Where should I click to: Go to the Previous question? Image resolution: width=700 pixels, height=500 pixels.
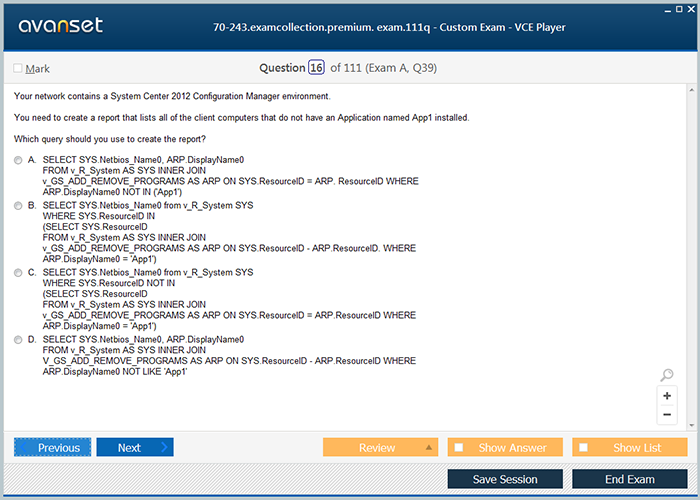[52, 447]
